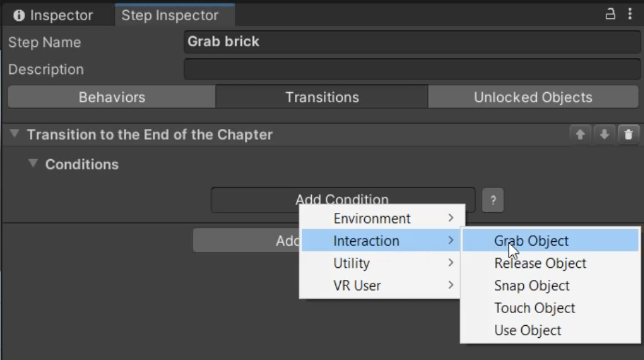Switch to the Inspector tab

54,15
